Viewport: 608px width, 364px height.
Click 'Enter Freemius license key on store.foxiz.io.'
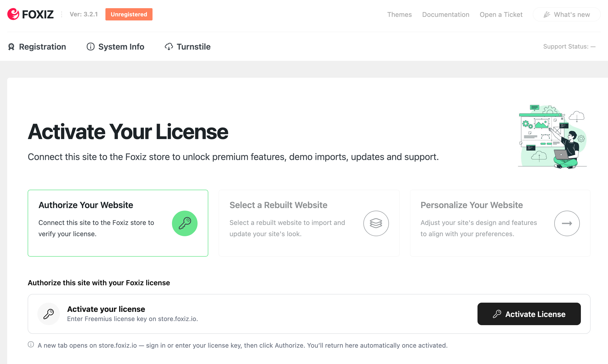tap(133, 319)
